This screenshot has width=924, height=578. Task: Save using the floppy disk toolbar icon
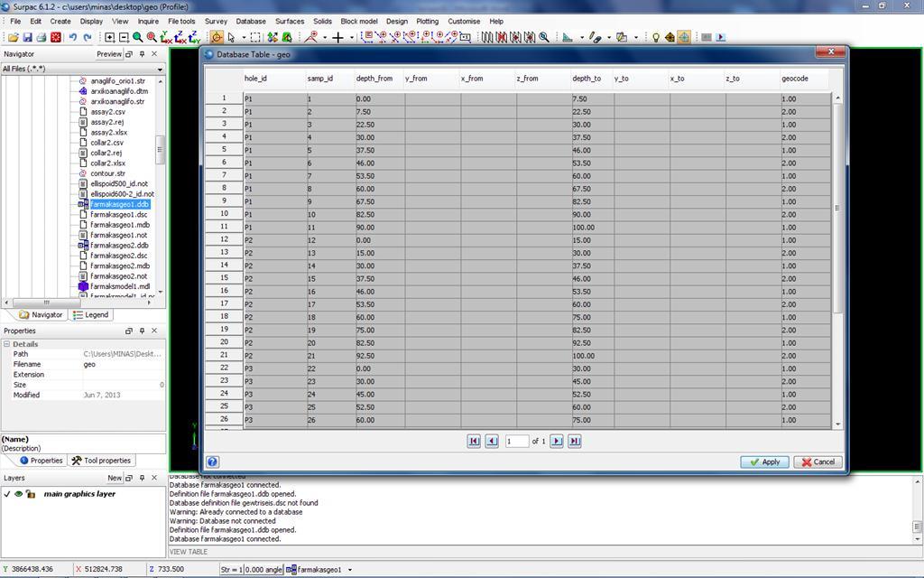coord(27,37)
